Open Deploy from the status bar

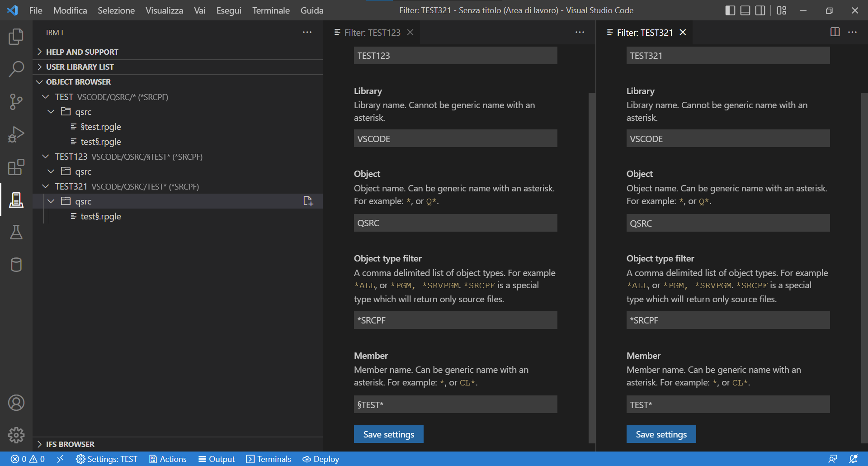click(x=321, y=459)
